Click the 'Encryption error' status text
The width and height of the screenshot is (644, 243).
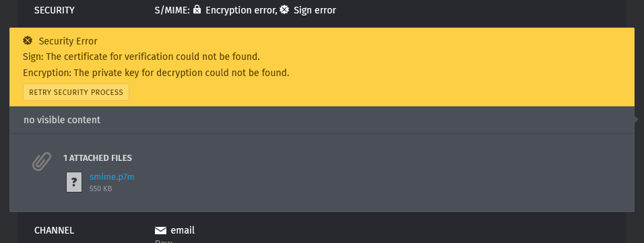(x=241, y=10)
